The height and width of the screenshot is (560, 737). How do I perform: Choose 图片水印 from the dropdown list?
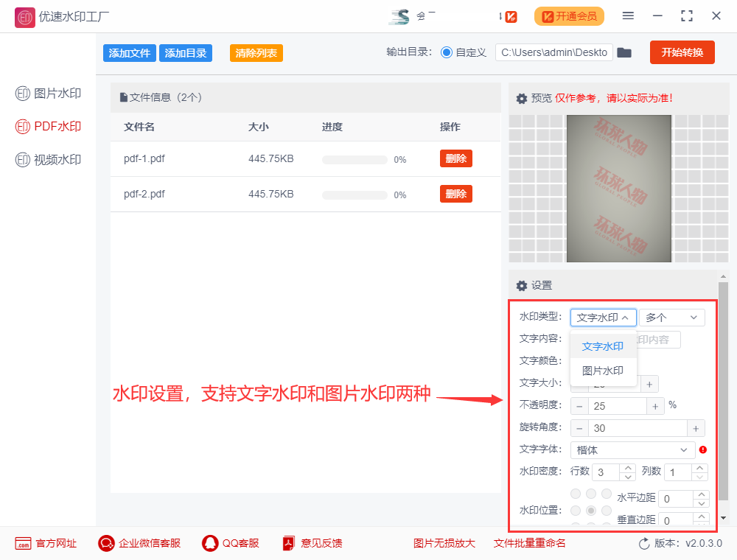click(604, 371)
